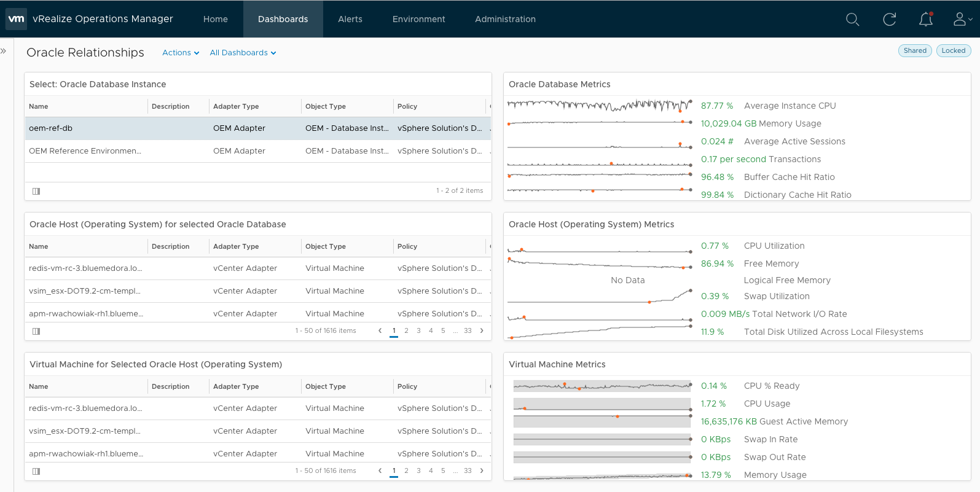The height and width of the screenshot is (492, 980).
Task: Open the Administration tab
Action: point(506,19)
